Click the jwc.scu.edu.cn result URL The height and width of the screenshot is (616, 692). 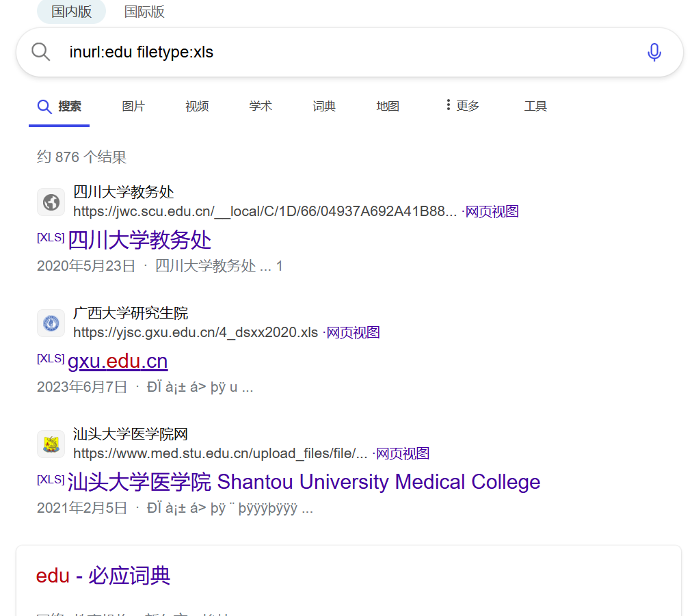tap(265, 212)
